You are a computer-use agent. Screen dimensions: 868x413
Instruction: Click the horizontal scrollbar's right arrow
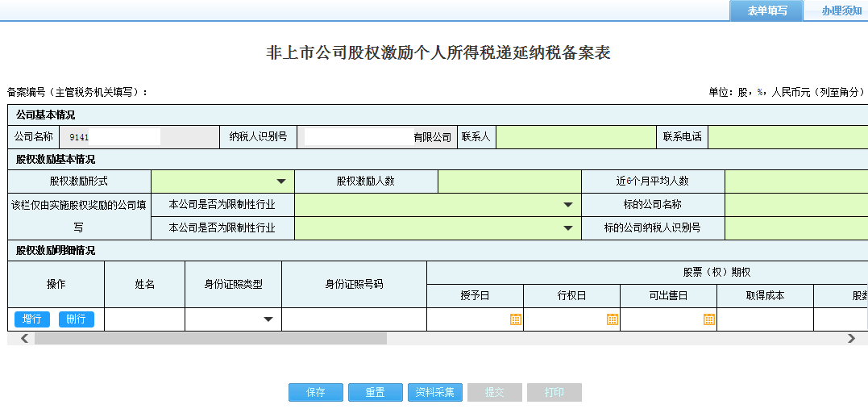(851, 339)
